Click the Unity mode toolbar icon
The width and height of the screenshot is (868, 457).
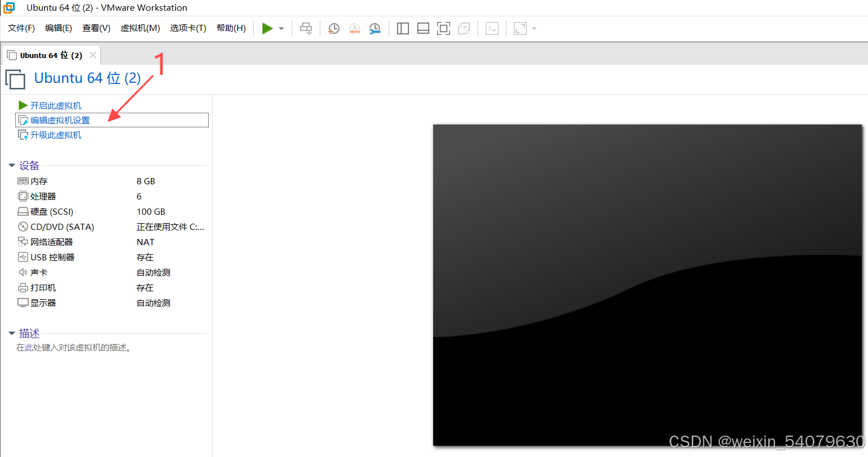click(x=464, y=28)
